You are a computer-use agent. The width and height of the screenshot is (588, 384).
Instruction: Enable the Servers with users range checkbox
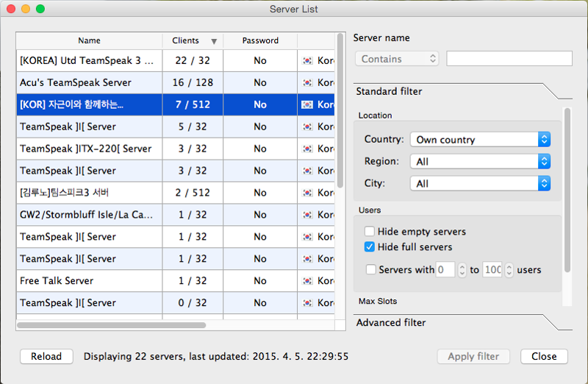click(x=371, y=269)
